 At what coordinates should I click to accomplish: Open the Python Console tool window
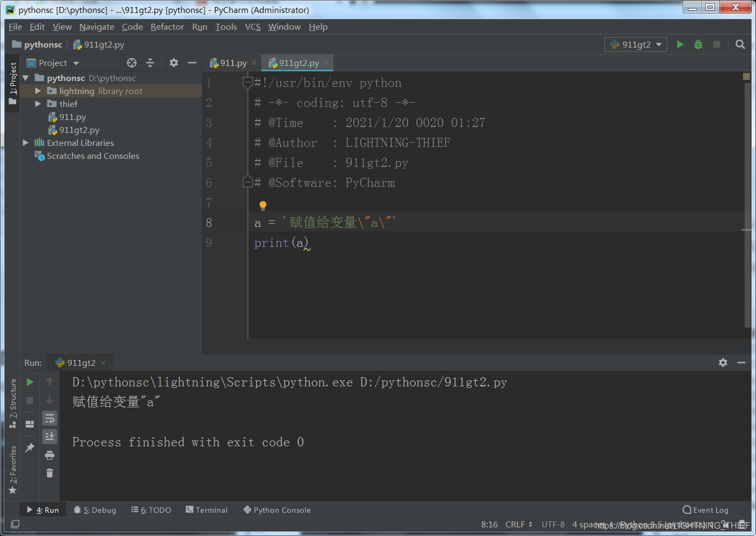277,510
